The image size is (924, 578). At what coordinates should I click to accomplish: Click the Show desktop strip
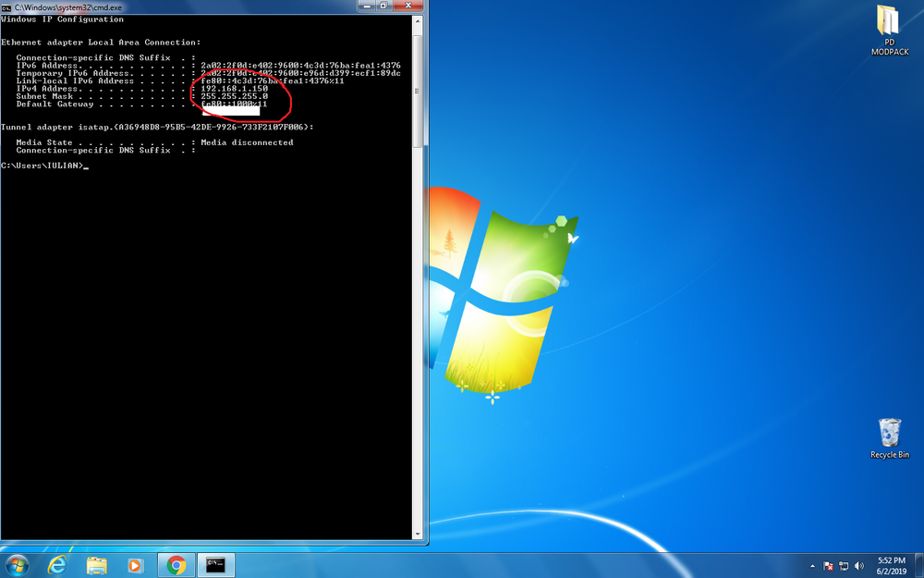919,566
